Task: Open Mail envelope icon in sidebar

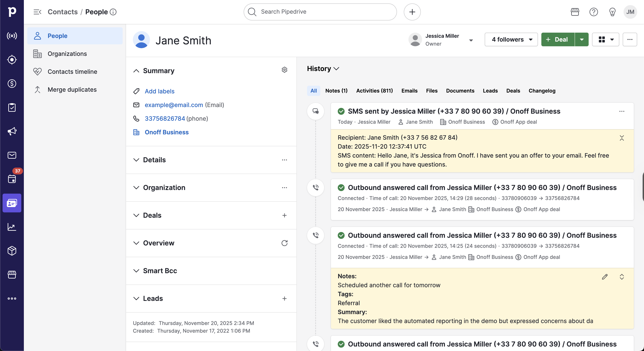Action: pyautogui.click(x=12, y=155)
